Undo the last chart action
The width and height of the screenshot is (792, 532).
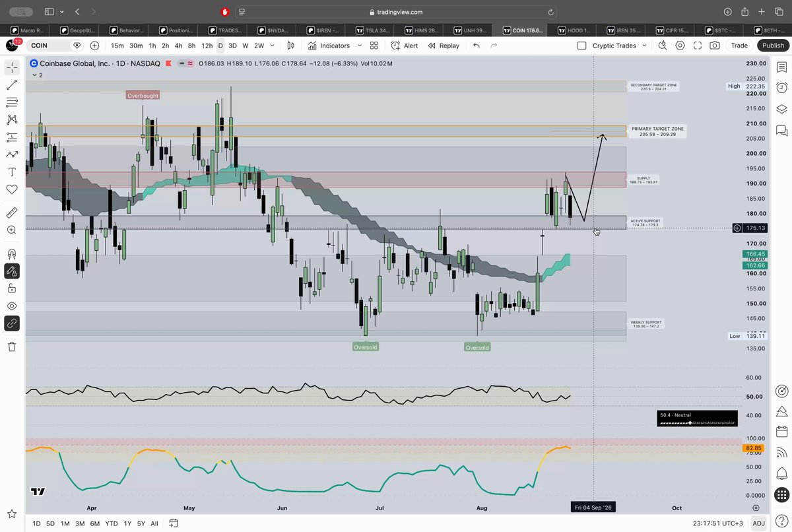click(x=477, y=46)
